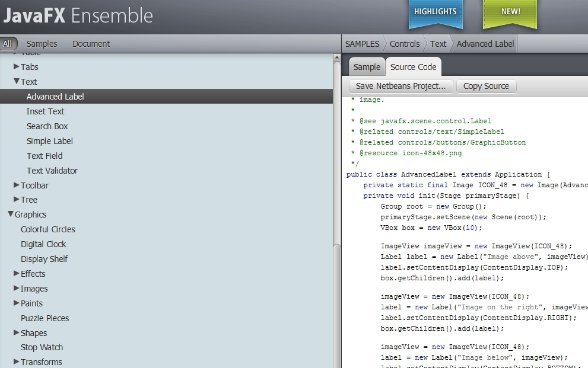Select the Source Code tab
Image resolution: width=588 pixels, height=368 pixels.
click(413, 67)
